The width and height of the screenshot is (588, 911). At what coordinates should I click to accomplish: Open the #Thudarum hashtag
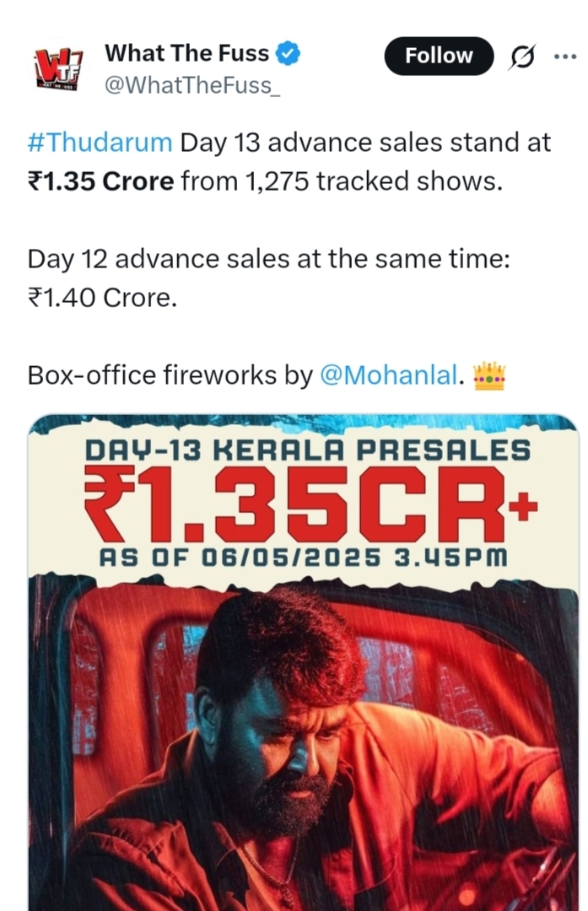pos(100,143)
